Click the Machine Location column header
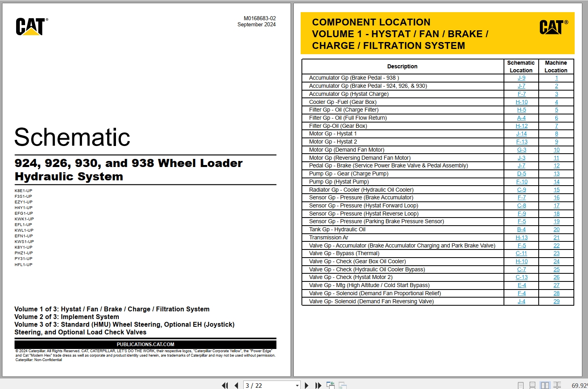 (556, 66)
